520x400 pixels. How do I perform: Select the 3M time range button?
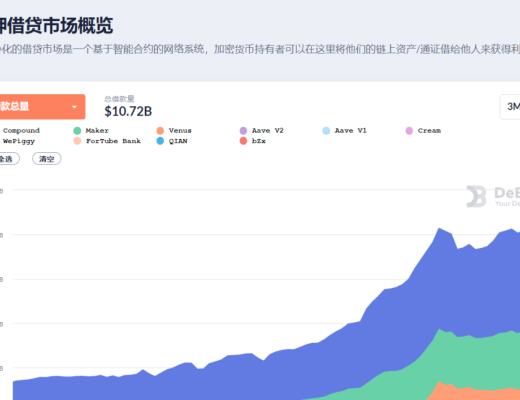click(510, 107)
